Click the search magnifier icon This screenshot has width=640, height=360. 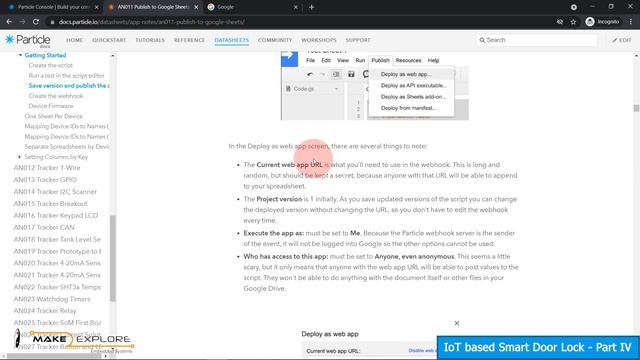pyautogui.click(x=482, y=40)
